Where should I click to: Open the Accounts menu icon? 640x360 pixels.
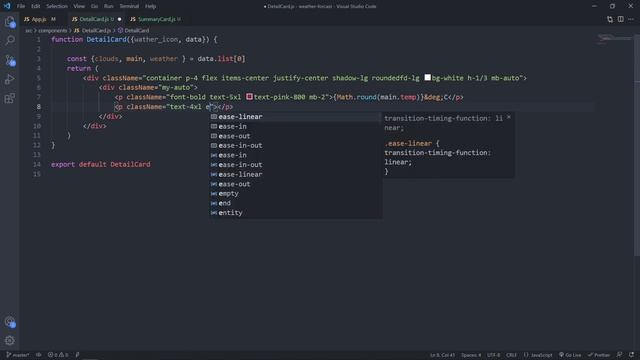click(x=10, y=322)
